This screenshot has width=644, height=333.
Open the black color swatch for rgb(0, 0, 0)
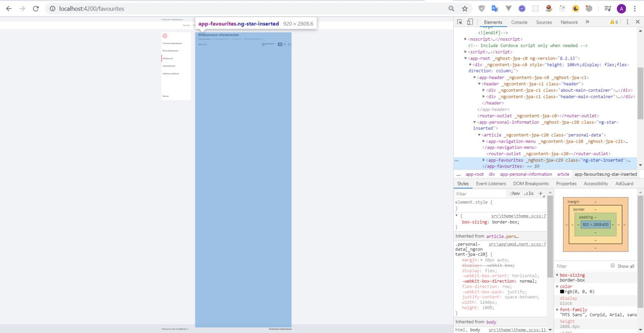562,291
